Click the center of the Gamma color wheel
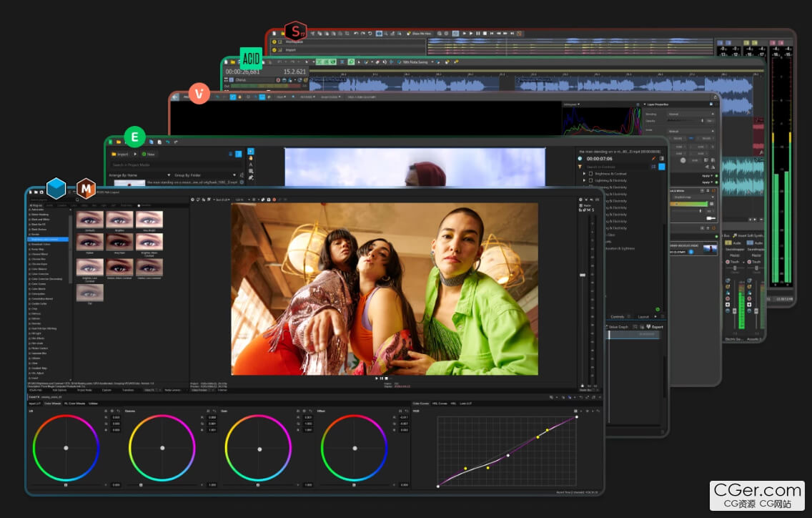Screen dimensions: 812x518 162,448
